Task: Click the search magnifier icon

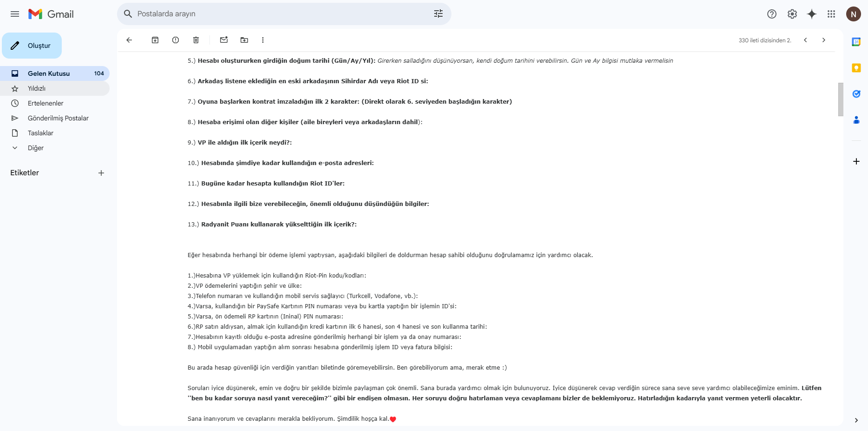Action: [128, 14]
